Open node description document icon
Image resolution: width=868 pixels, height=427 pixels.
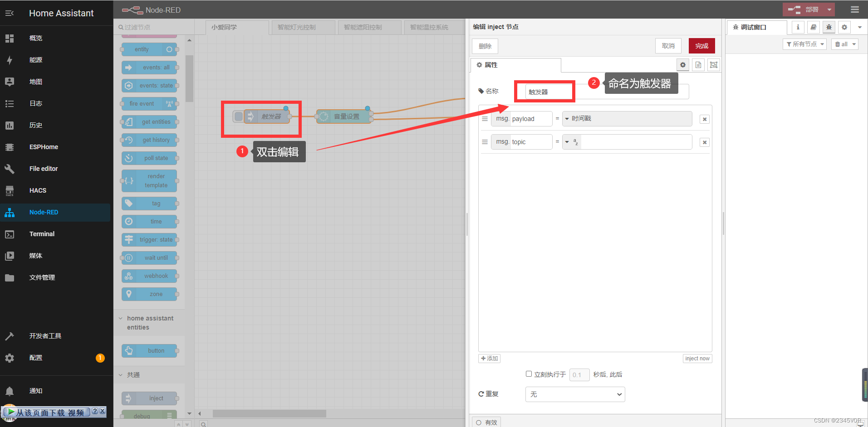698,65
